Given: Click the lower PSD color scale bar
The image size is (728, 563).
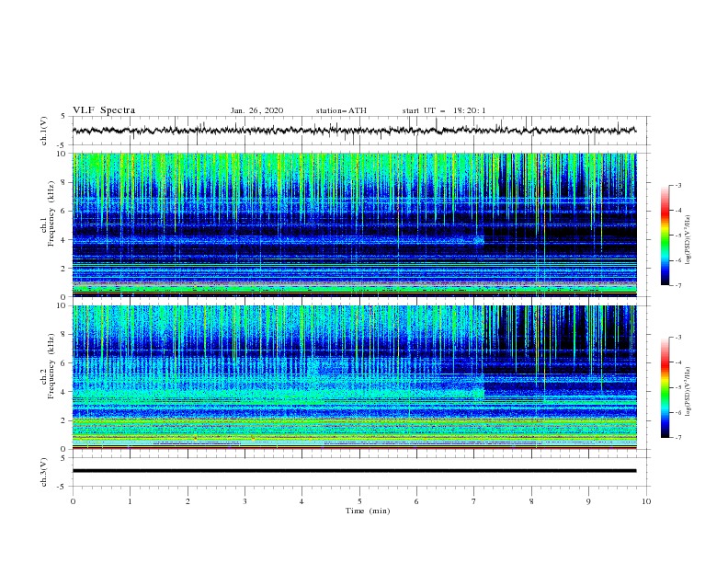Looking at the screenshot, I should click(665, 387).
